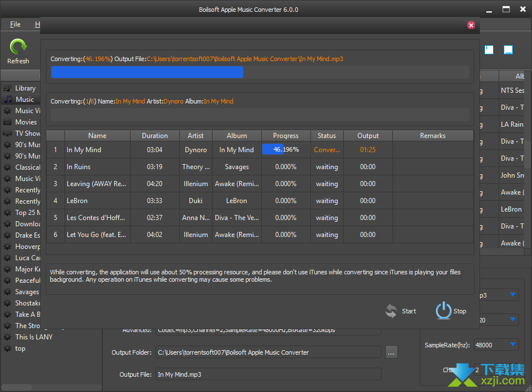
Task: Open the bitrate dropdown ending in 20
Action: (x=513, y=320)
